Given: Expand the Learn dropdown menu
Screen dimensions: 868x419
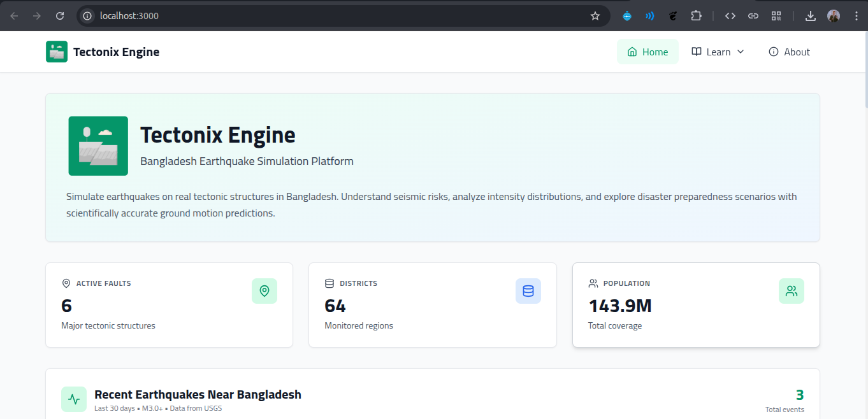Looking at the screenshot, I should pos(718,52).
